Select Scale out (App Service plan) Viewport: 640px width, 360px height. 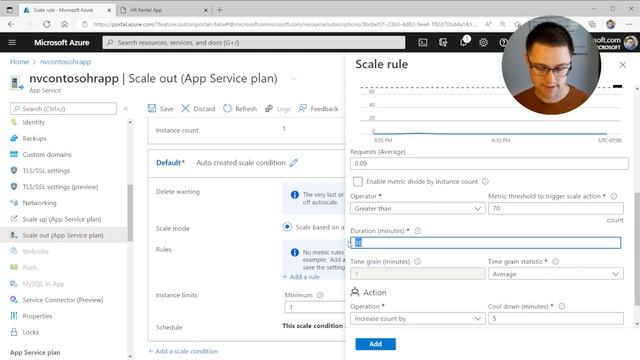tap(63, 235)
